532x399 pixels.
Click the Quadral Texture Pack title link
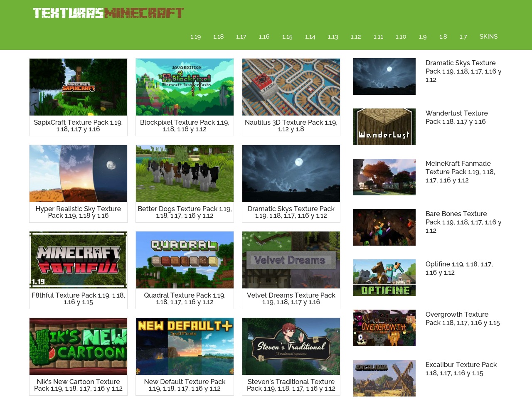click(185, 298)
